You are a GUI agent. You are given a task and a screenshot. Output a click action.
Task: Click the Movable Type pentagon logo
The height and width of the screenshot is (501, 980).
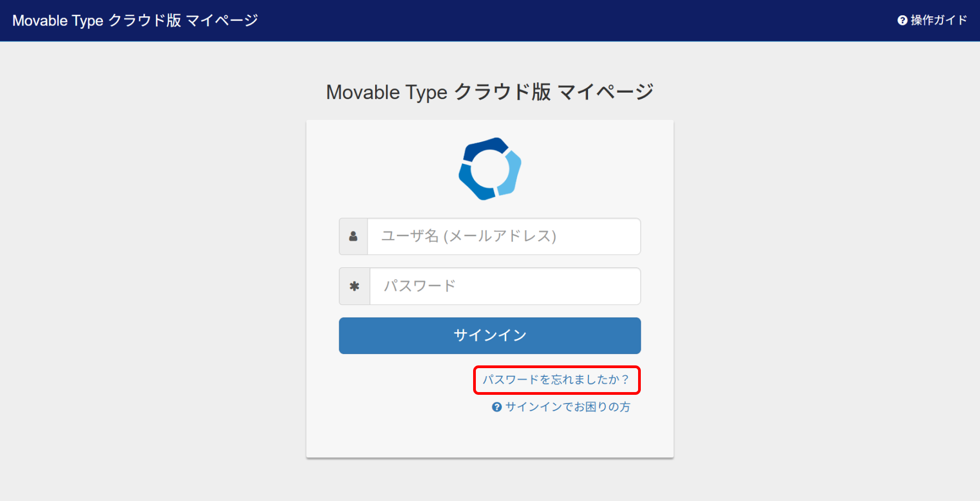click(489, 169)
